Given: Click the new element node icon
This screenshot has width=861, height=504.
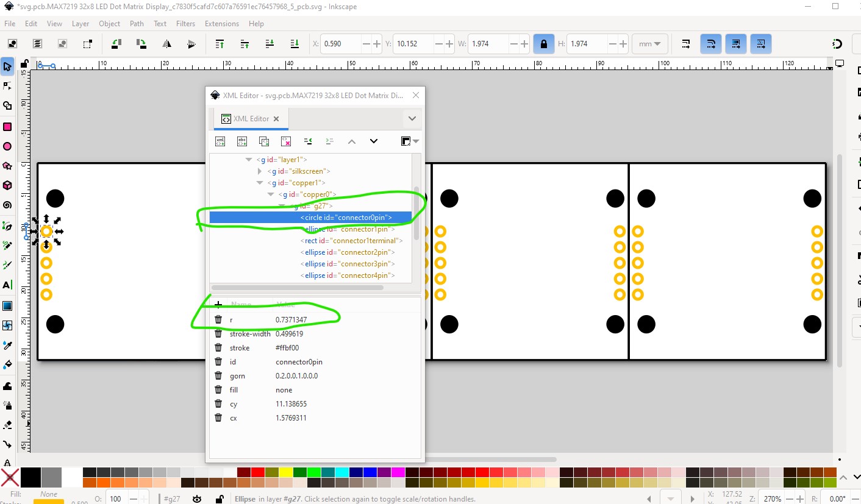Looking at the screenshot, I should tap(220, 141).
